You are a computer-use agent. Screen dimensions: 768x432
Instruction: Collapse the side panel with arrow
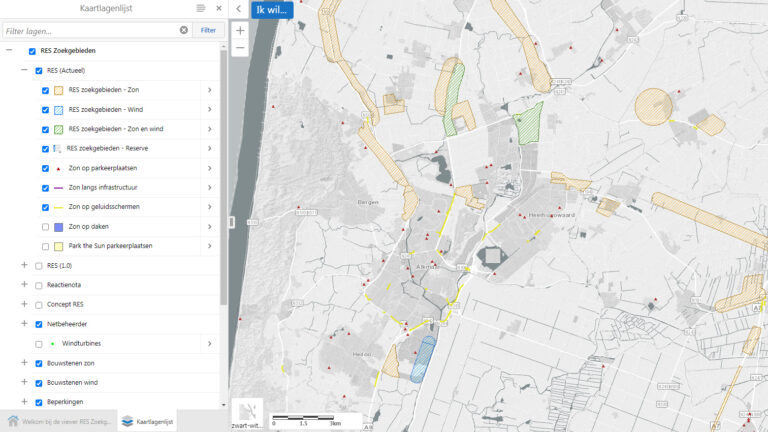(x=238, y=9)
